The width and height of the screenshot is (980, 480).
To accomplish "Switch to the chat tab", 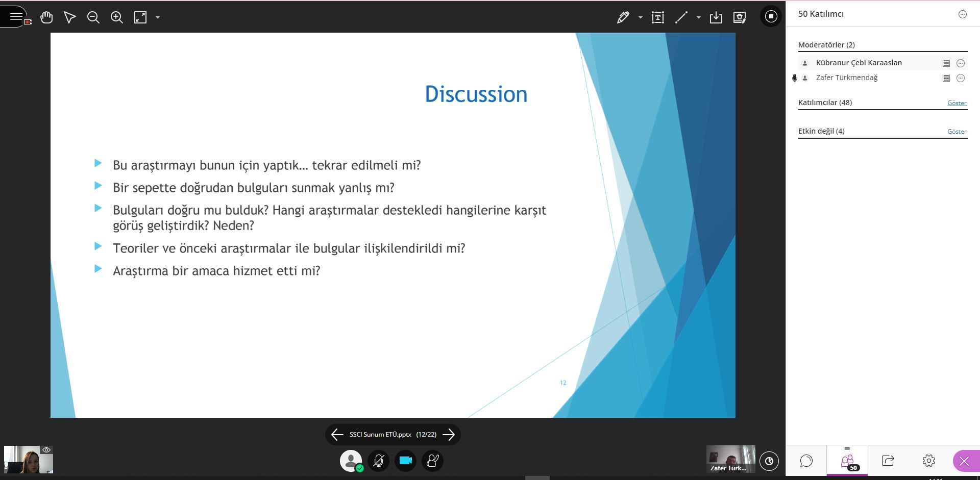I will pos(806,461).
